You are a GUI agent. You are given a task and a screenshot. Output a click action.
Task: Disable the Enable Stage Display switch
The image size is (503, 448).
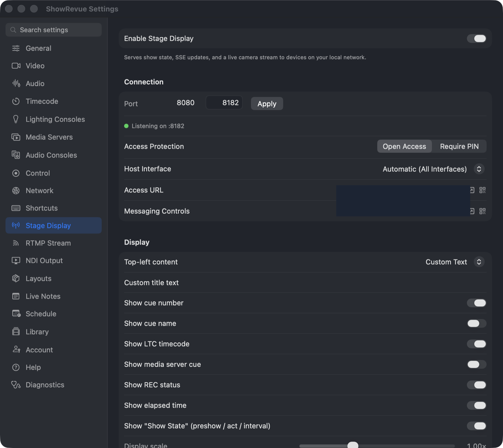click(477, 39)
